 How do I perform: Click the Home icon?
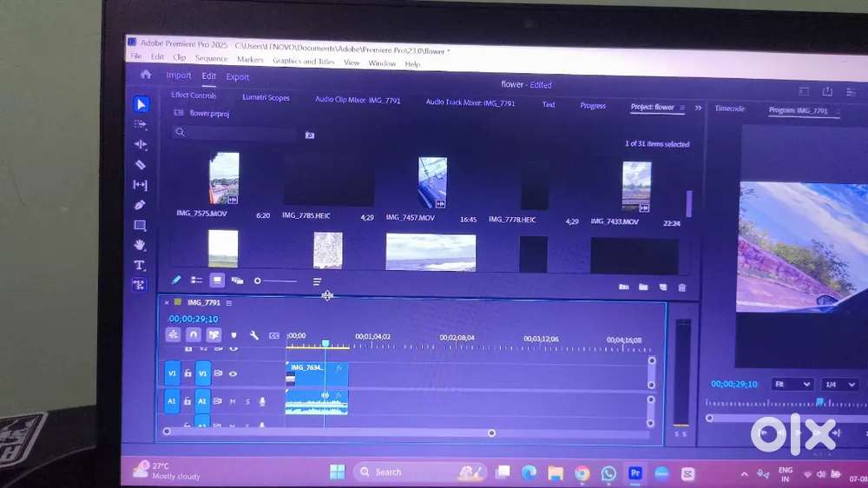click(146, 76)
